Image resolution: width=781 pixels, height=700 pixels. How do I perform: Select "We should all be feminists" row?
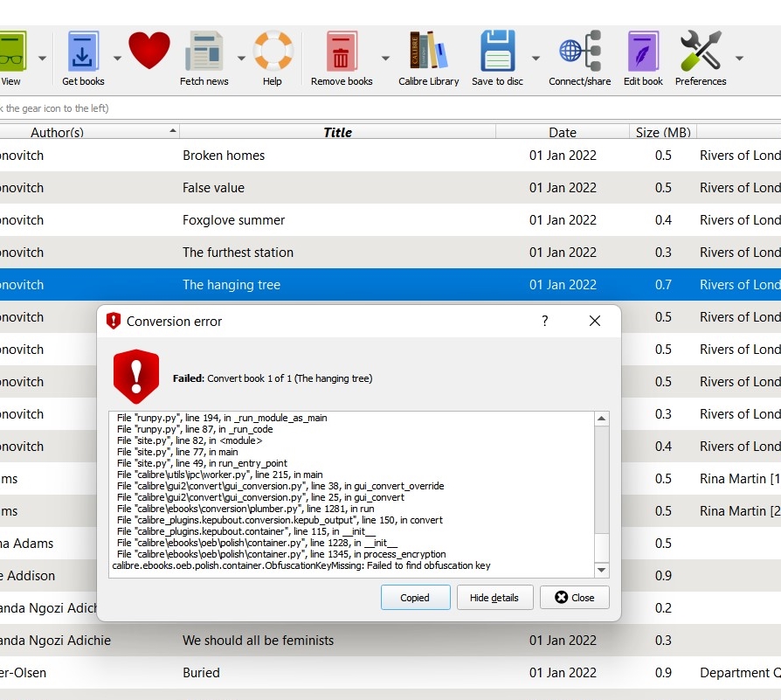390,641
